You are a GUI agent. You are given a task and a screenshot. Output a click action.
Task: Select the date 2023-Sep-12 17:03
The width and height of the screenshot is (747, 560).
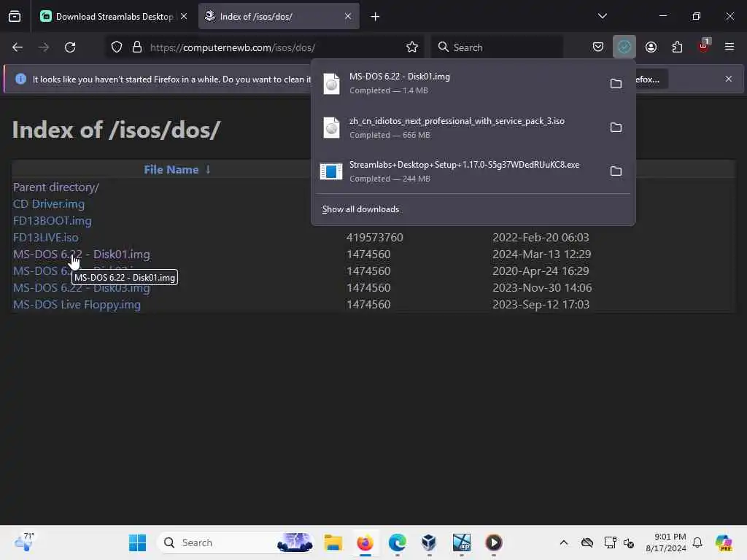click(x=541, y=304)
